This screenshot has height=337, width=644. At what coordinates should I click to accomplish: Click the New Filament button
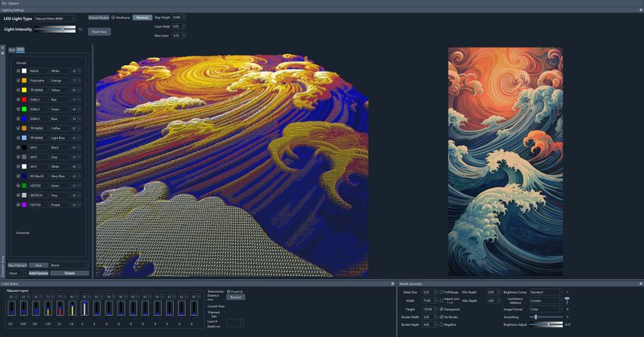pyautogui.click(x=18, y=265)
